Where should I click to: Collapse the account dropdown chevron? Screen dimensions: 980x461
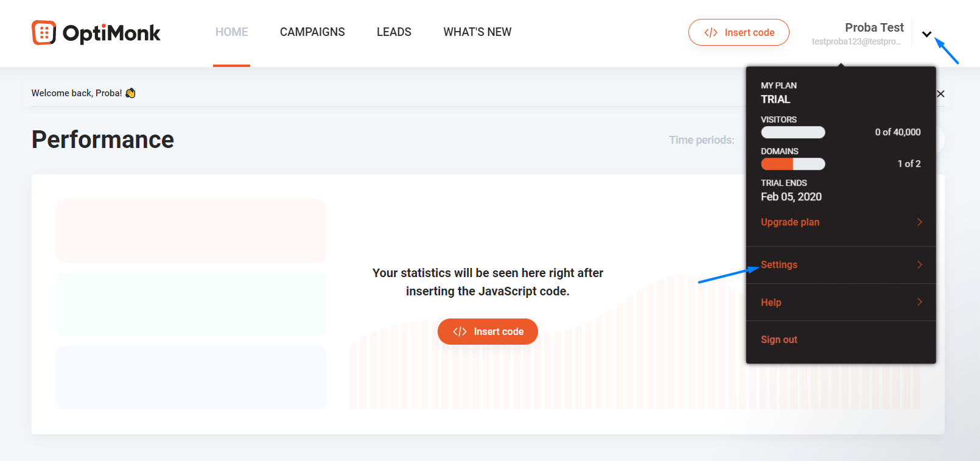926,34
